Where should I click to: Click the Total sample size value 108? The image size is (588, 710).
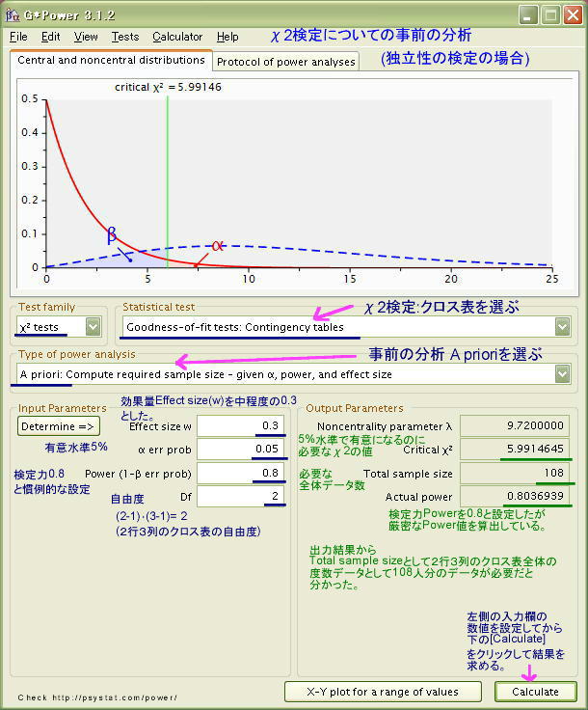(x=515, y=473)
